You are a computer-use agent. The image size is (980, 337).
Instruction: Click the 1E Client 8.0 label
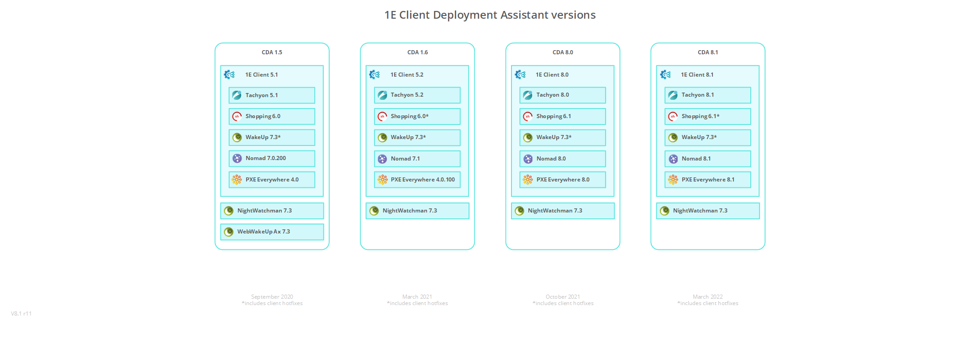point(552,75)
